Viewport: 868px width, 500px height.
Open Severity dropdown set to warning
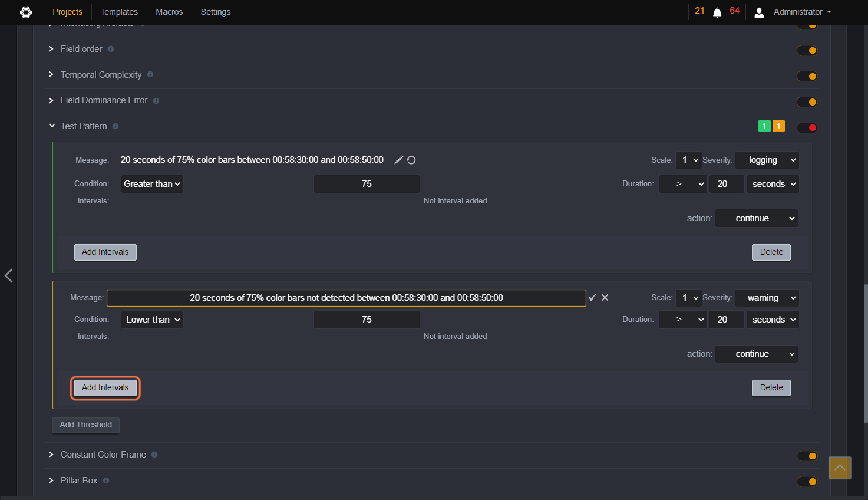tap(767, 298)
